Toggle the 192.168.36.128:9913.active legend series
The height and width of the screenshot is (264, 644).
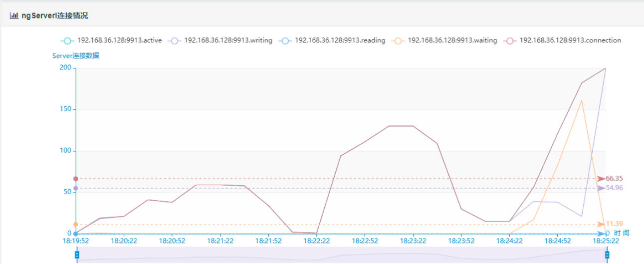pyautogui.click(x=111, y=40)
